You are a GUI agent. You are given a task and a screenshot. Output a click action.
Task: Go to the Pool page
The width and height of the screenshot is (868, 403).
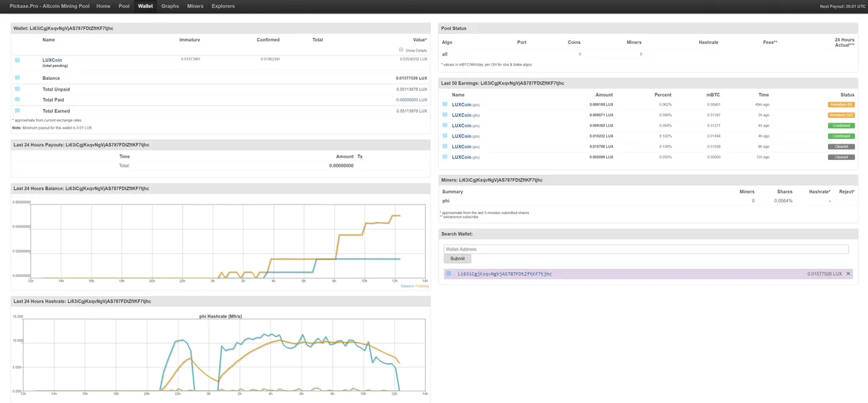(124, 6)
